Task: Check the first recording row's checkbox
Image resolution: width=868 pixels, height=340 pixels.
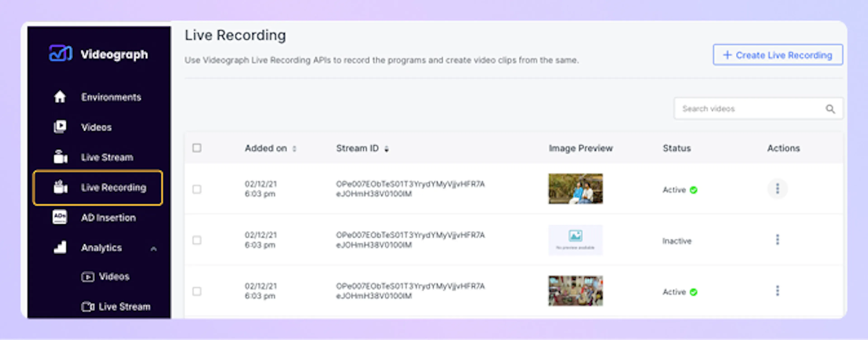Action: [x=197, y=189]
